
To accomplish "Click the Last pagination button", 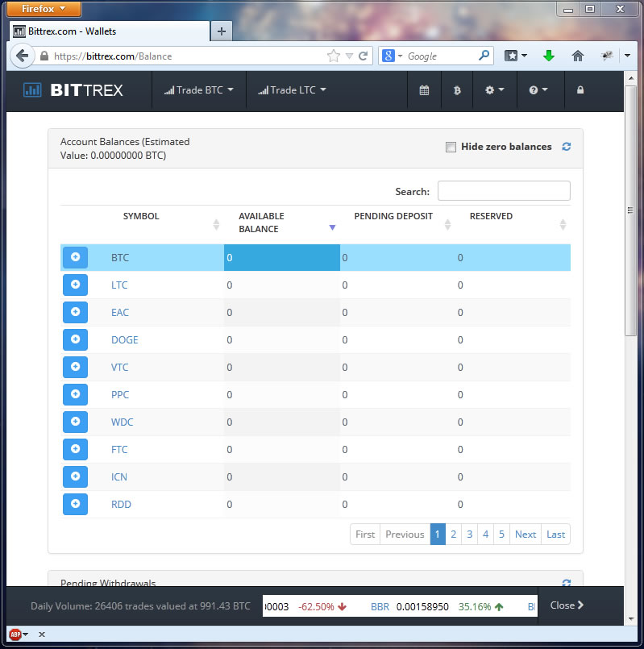I will (x=556, y=534).
